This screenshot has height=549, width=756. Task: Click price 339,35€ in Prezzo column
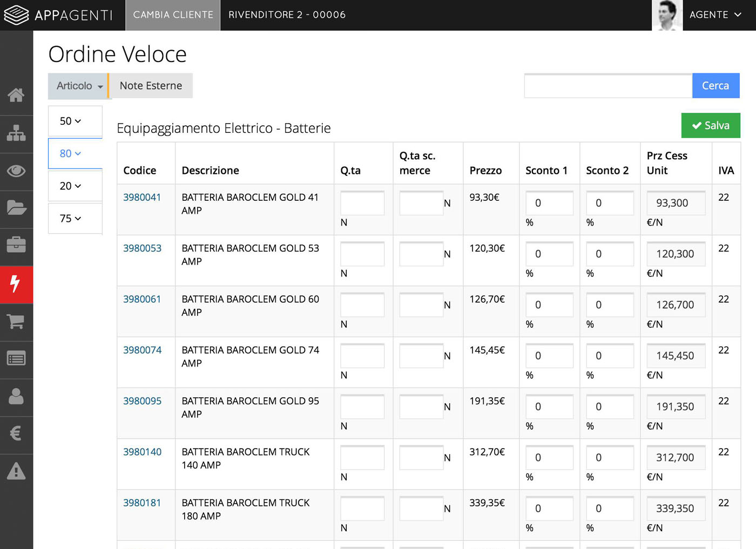click(x=487, y=503)
